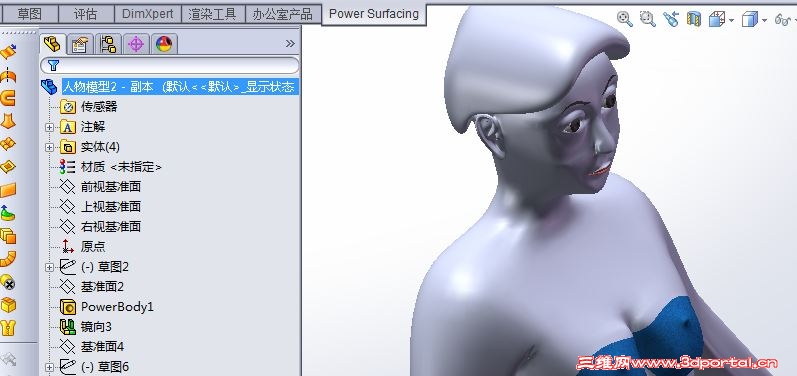This screenshot has width=797, height=376.
Task: Select 材质 <未指定> in the tree
Action: click(121, 167)
